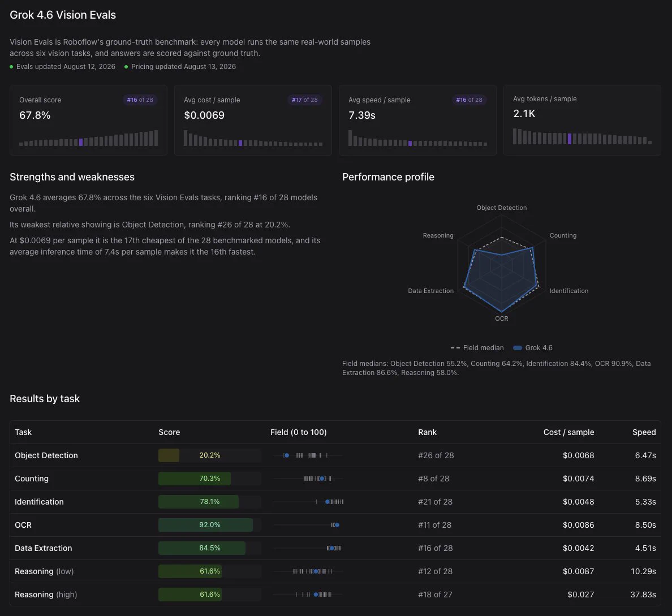Viewport: 672px width, 616px height.
Task: Click the "#16 of 28" badge on Overall score
Action: (140, 100)
